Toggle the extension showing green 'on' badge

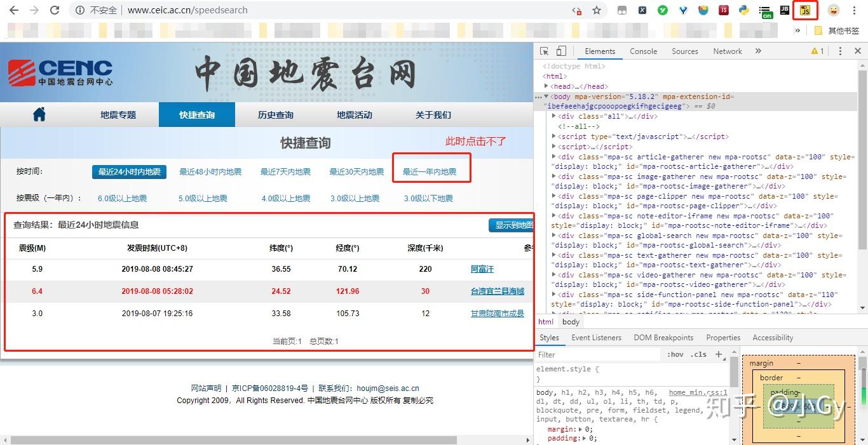pyautogui.click(x=766, y=11)
